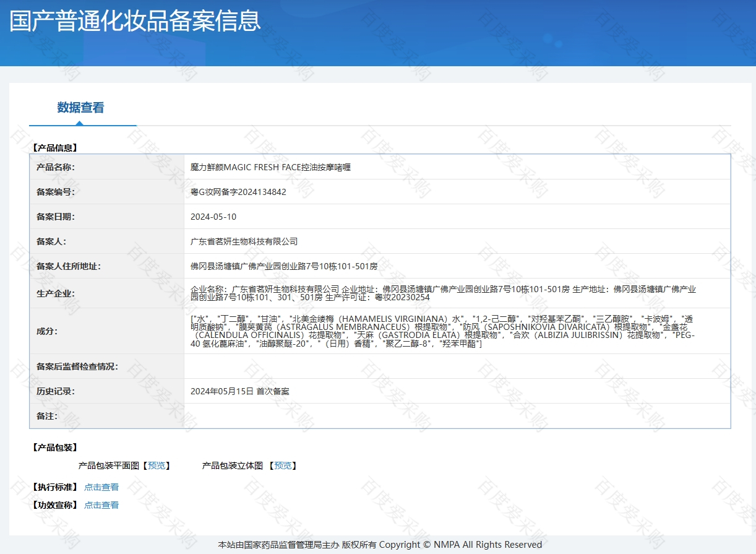Image resolution: width=756 pixels, height=554 pixels.
Task: Click the 备案后监督检查情况 label cell
Action: tap(107, 366)
